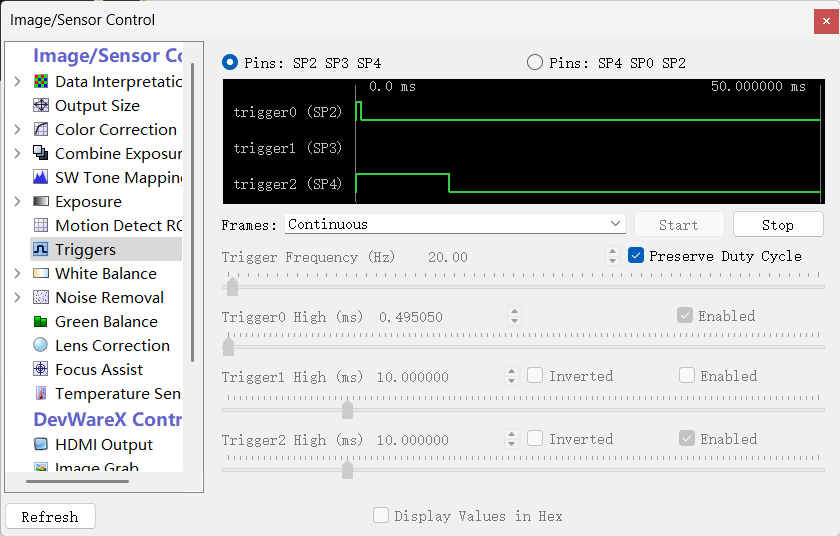Open SW Tone Mapping icon
The width and height of the screenshot is (840, 536).
[x=41, y=178]
